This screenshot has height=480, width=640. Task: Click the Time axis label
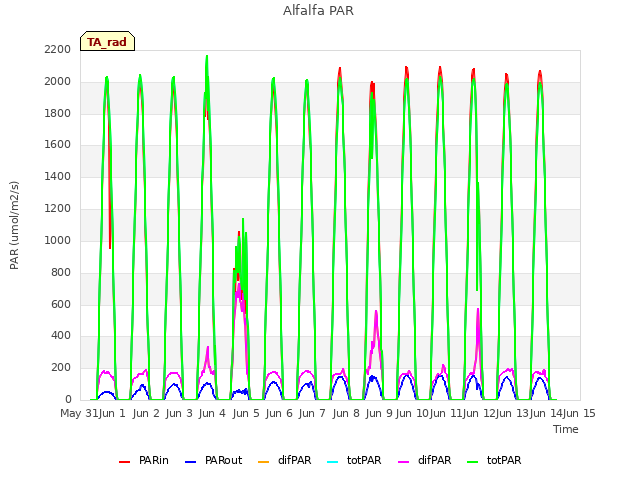point(566,429)
